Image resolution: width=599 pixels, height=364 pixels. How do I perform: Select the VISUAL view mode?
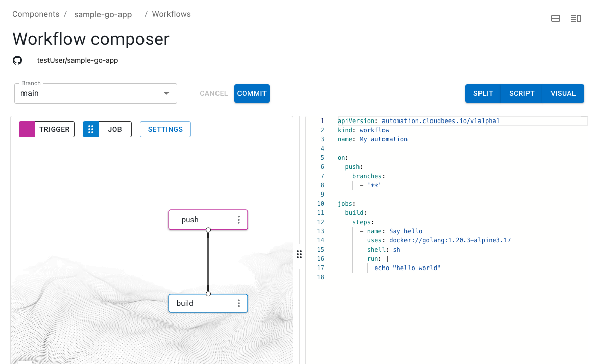point(563,93)
